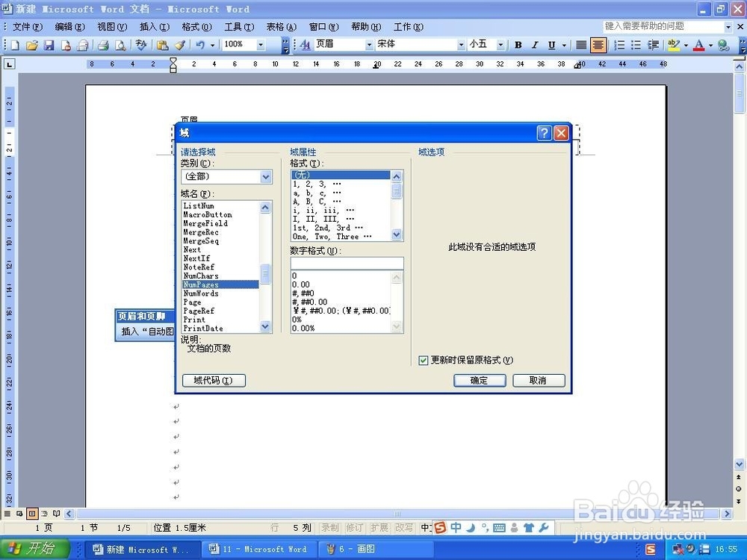The image size is (747, 560).
Task: Click the highlighted Center alignment icon
Action: point(598,45)
